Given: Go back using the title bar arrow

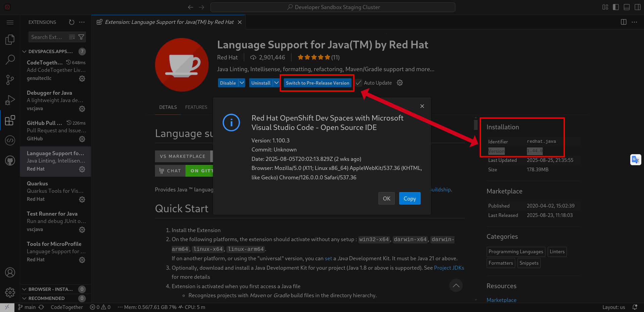Looking at the screenshot, I should (191, 7).
